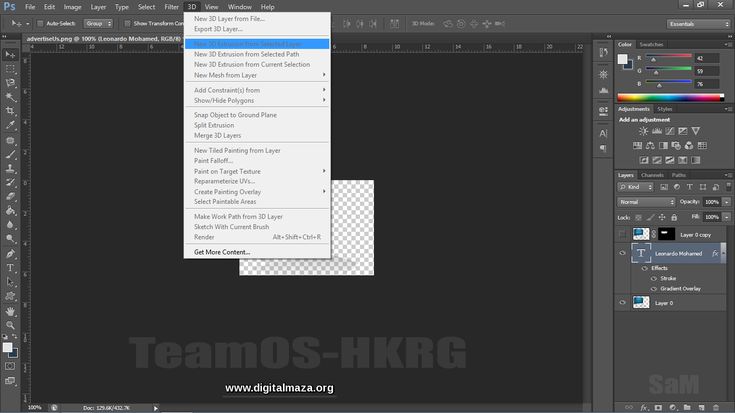
Task: Switch to the Styles tab
Action: point(665,109)
